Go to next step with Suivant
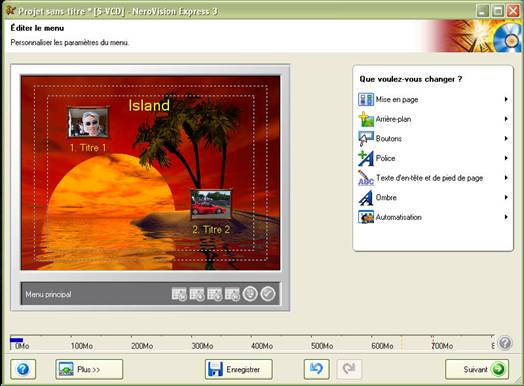This screenshot has width=524, height=386. pyautogui.click(x=477, y=369)
